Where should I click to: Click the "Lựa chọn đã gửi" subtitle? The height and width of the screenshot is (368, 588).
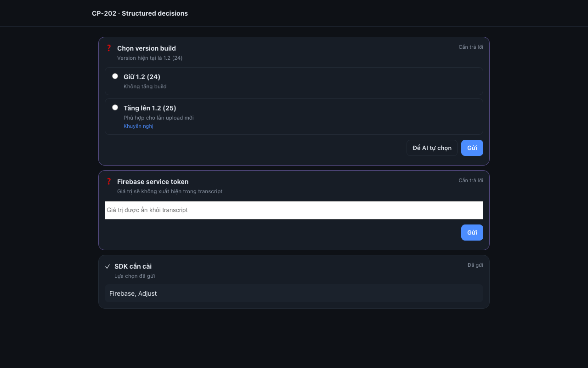(x=135, y=276)
